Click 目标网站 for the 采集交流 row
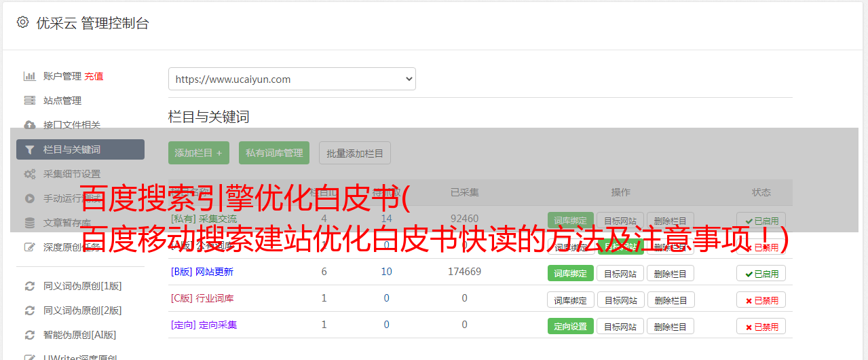The width and height of the screenshot is (868, 360). pyautogui.click(x=620, y=220)
